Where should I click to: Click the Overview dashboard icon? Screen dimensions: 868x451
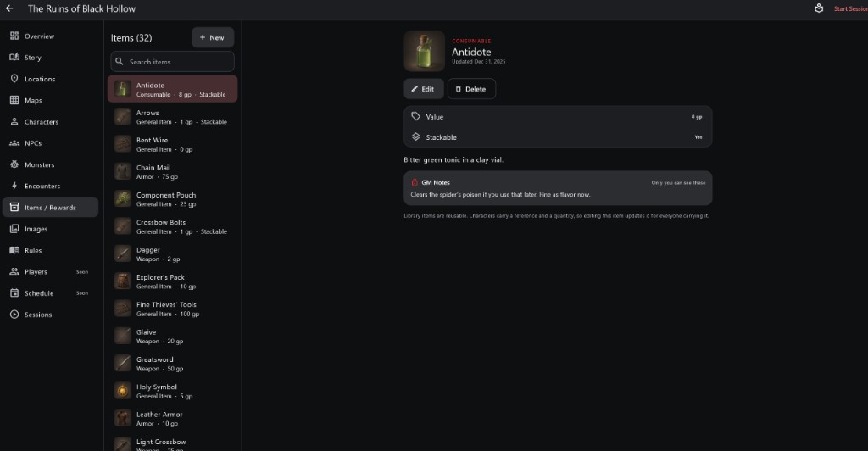pyautogui.click(x=14, y=36)
